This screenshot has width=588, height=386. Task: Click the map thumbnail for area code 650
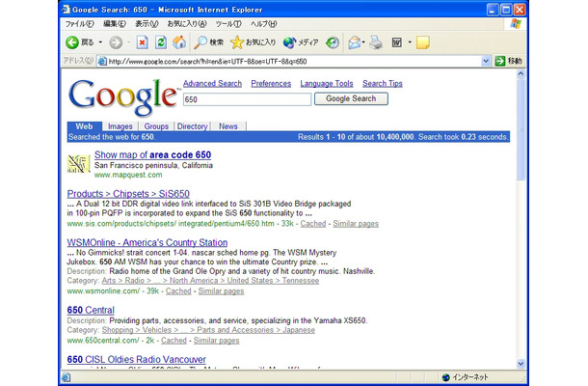pyautogui.click(x=78, y=164)
